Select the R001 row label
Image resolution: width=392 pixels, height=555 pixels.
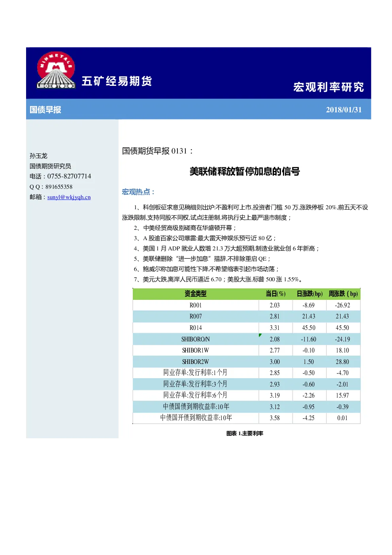click(x=196, y=305)
